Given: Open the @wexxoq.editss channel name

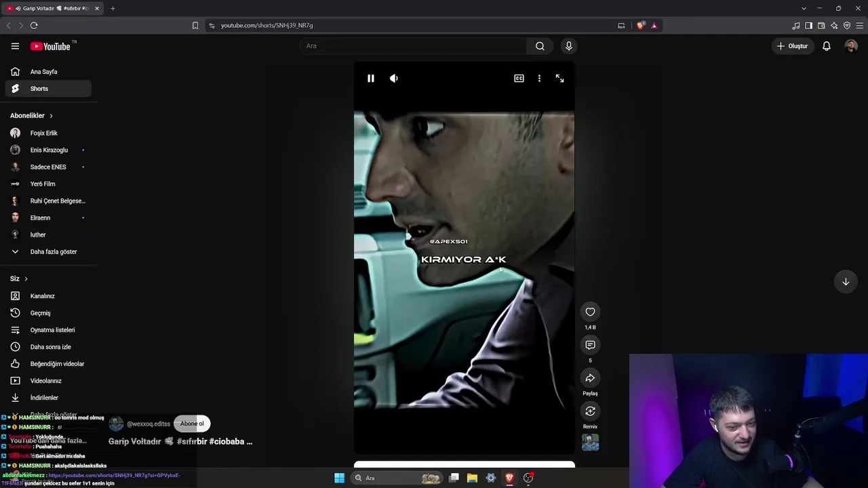Looking at the screenshot, I should point(149,424).
